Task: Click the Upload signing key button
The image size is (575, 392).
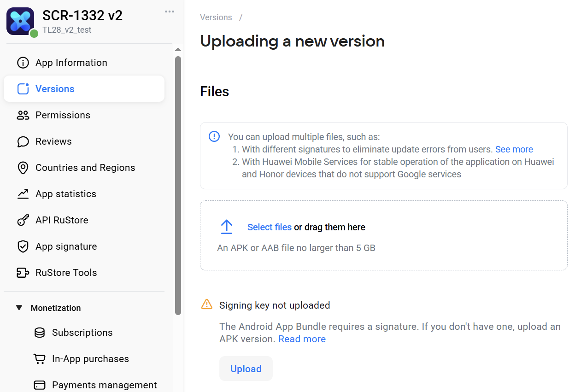Action: [x=246, y=369]
